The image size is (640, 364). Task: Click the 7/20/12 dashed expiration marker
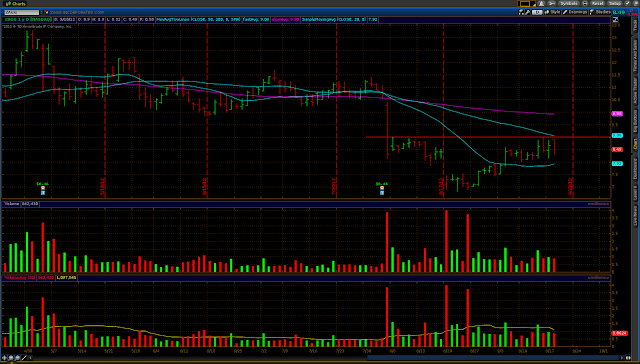336,110
